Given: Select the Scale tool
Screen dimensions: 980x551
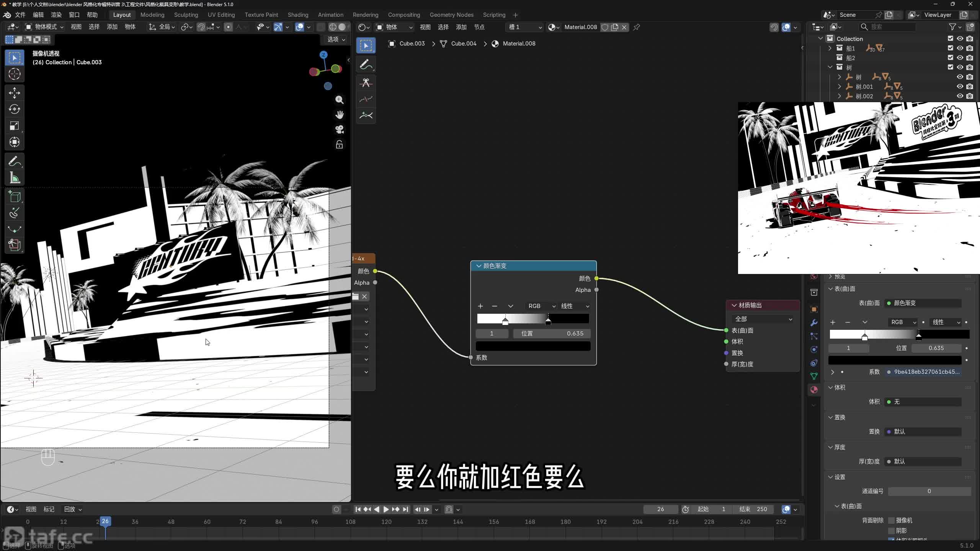Looking at the screenshot, I should pos(15,126).
